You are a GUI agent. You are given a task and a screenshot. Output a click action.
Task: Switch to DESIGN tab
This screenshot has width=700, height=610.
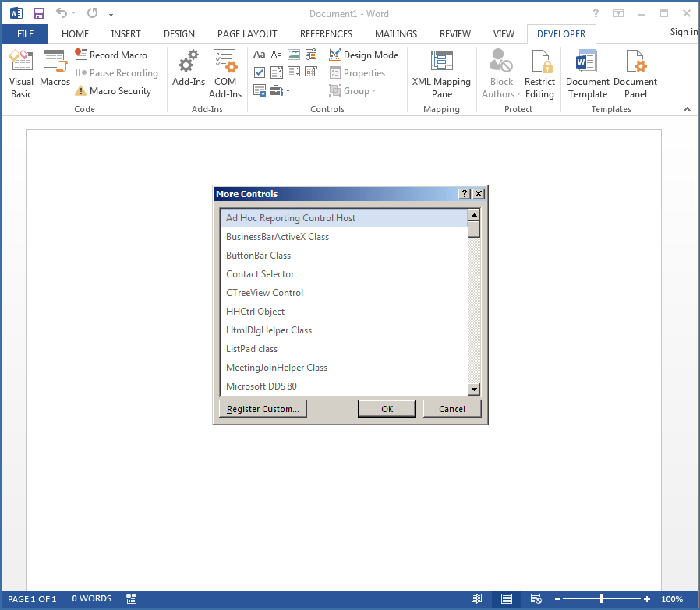tap(179, 34)
